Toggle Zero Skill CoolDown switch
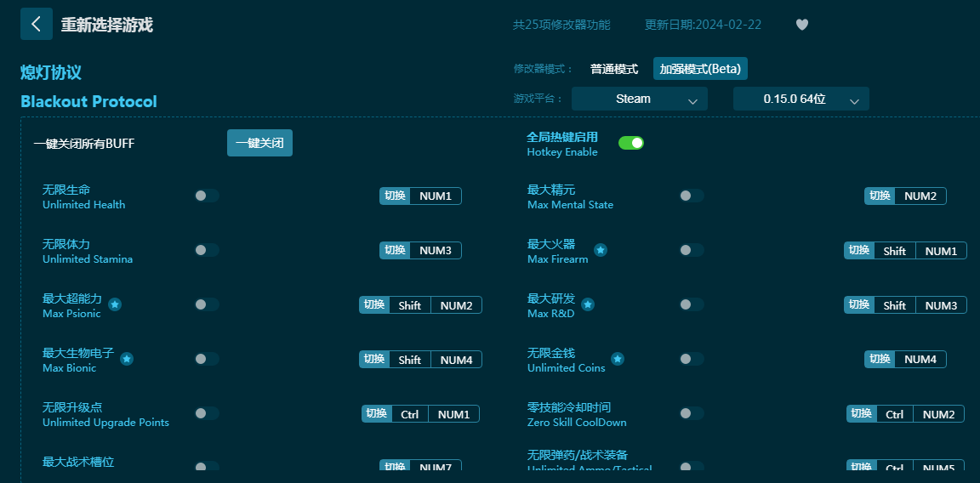Image resolution: width=980 pixels, height=483 pixels. point(692,413)
